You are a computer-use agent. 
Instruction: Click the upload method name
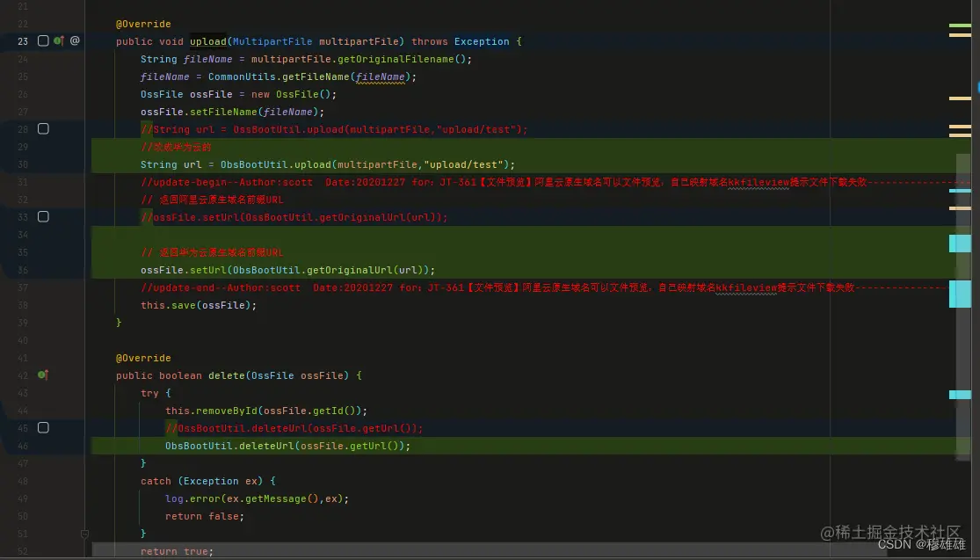coord(208,41)
